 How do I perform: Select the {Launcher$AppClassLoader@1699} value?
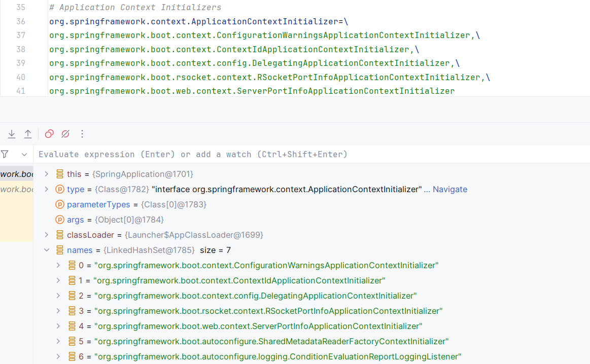(x=194, y=235)
